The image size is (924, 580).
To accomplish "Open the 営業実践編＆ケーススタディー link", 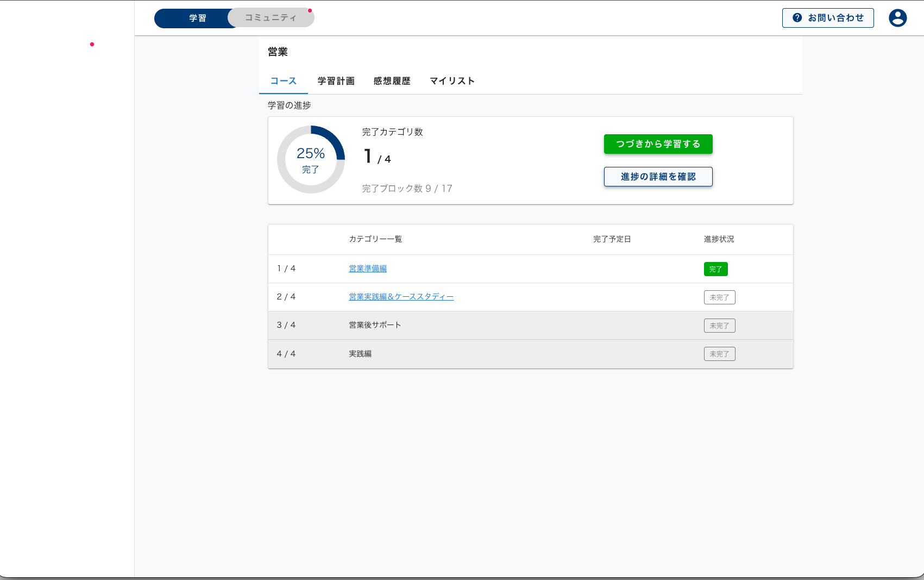I will click(x=401, y=296).
